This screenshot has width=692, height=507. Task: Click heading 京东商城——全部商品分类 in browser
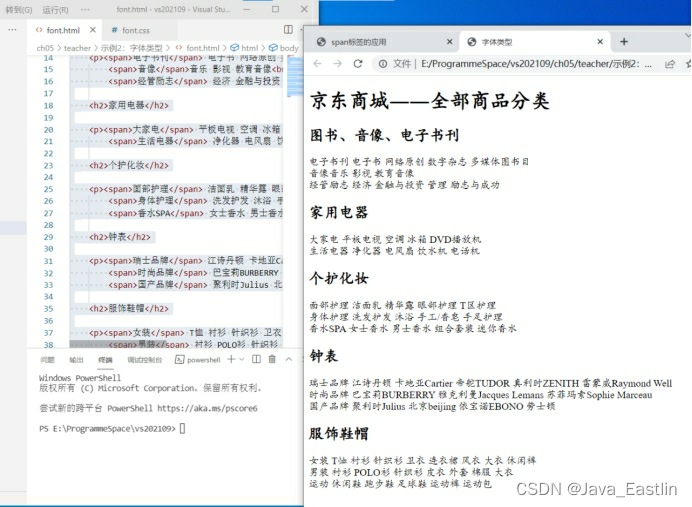click(430, 101)
